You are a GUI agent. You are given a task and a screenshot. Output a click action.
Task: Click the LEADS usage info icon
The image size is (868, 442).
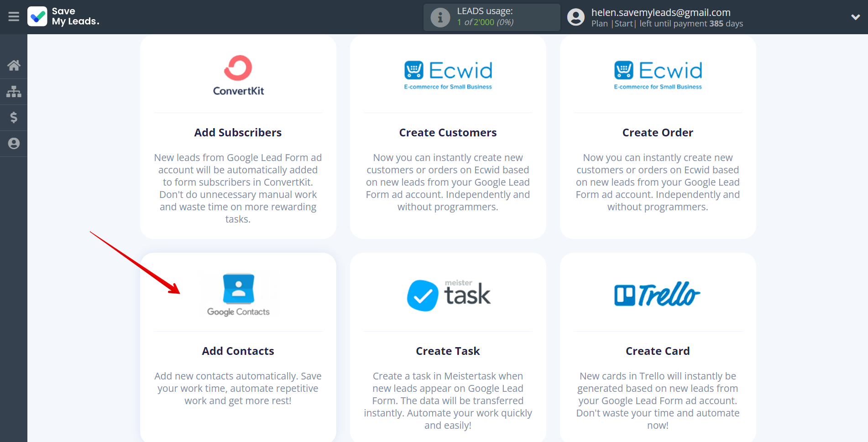pyautogui.click(x=440, y=17)
